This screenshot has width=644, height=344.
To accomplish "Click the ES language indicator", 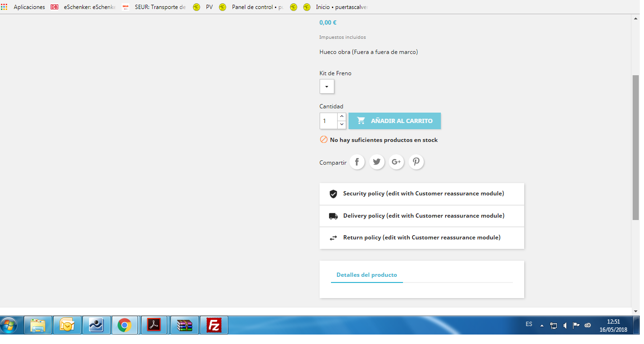I will [x=529, y=325].
